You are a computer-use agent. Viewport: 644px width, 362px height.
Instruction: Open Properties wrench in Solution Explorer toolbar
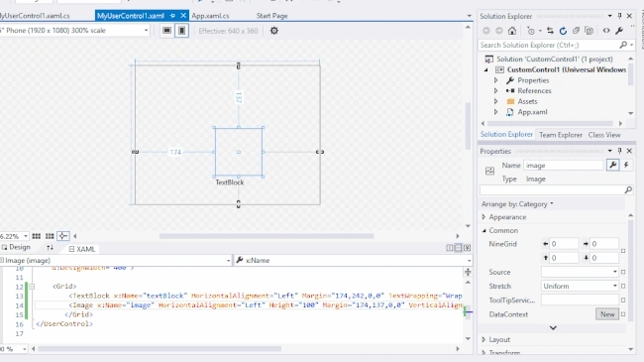[619, 31]
